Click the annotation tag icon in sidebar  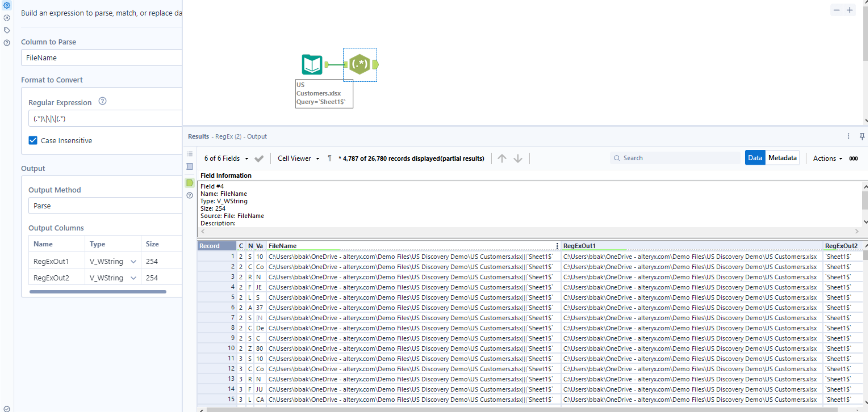point(7,30)
